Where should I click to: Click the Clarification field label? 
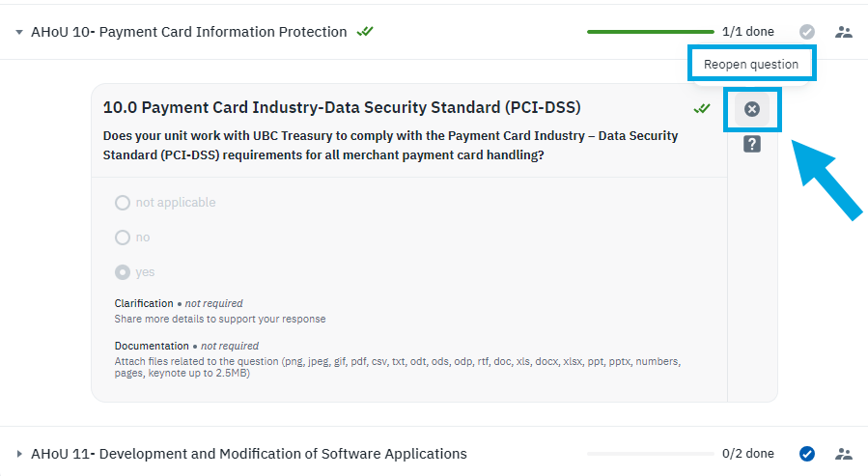pyautogui.click(x=144, y=303)
